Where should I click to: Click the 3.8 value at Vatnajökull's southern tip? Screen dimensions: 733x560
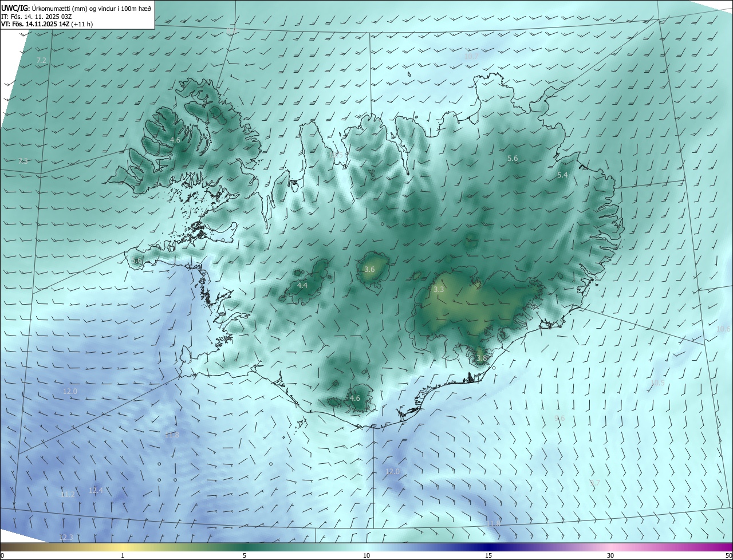pos(482,358)
